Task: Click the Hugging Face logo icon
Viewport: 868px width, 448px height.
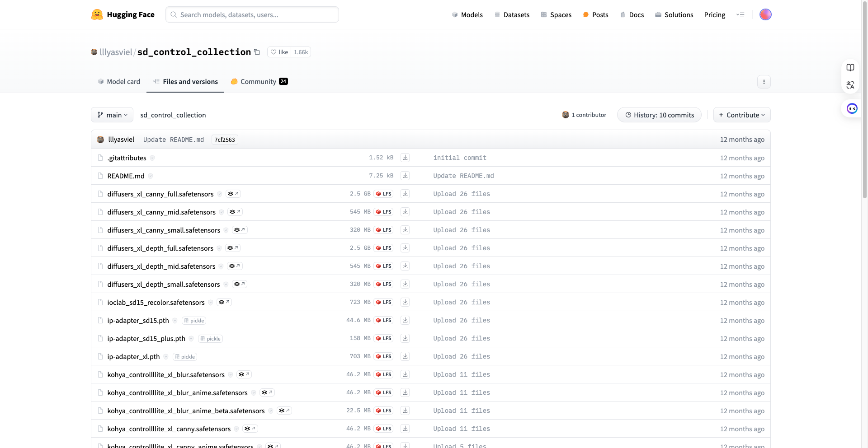Action: (x=97, y=14)
